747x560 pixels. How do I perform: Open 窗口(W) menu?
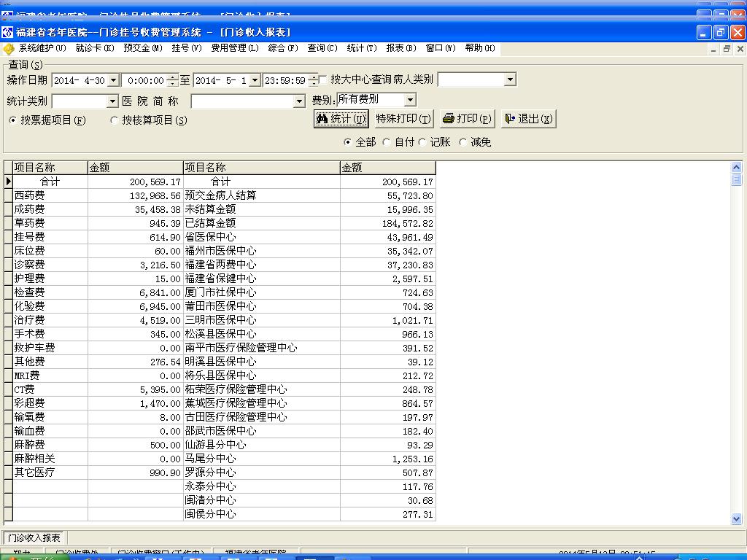point(441,48)
